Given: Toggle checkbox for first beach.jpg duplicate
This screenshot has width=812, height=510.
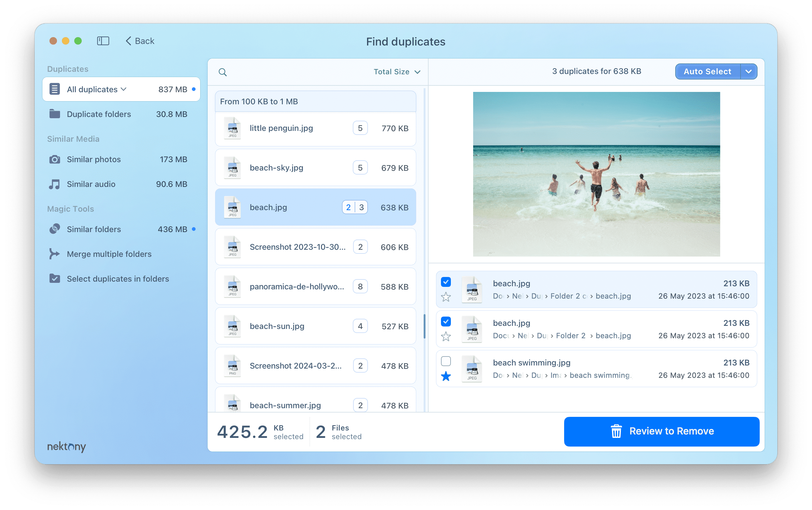Looking at the screenshot, I should (x=445, y=282).
